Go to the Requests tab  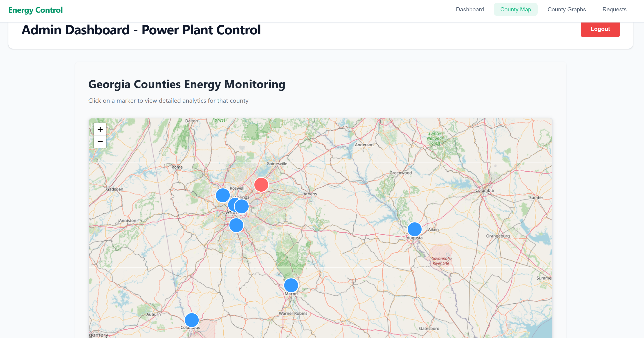pos(614,10)
